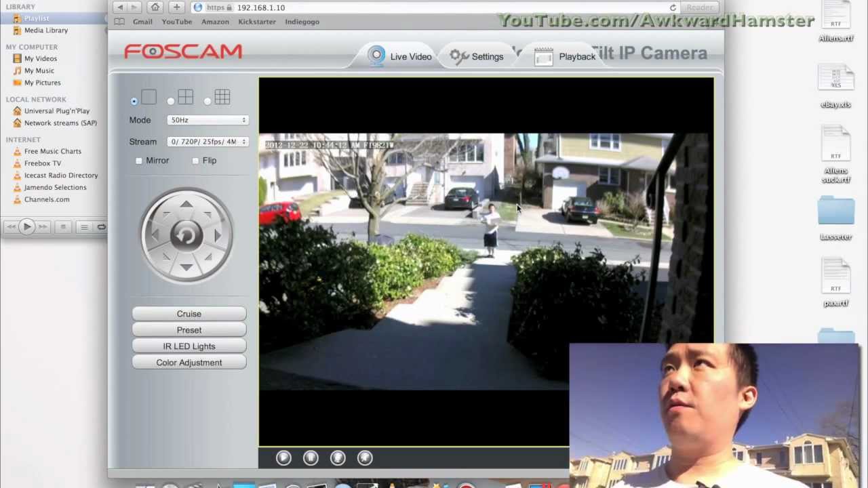Click the IR LED Lights button

pyautogui.click(x=189, y=346)
